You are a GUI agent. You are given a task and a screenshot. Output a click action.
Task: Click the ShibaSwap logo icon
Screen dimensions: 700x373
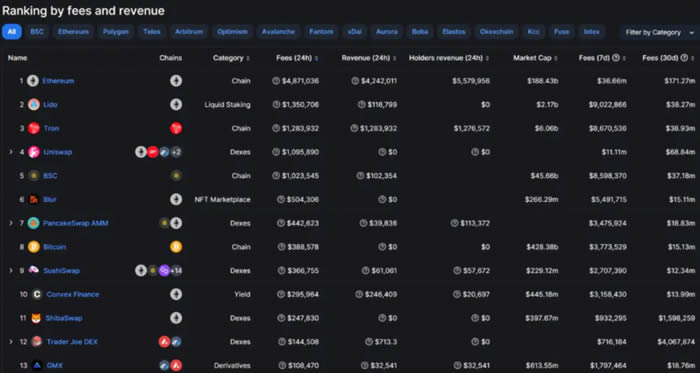[36, 318]
